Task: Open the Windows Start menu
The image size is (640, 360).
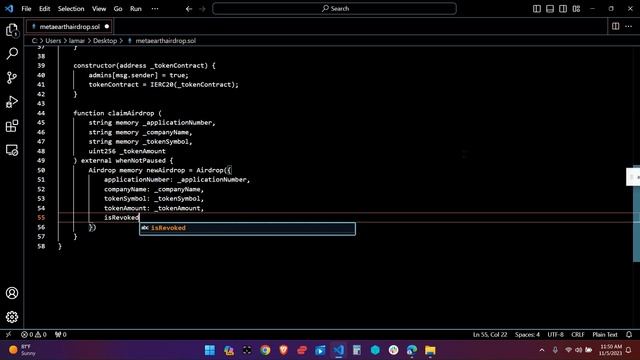Action: pyautogui.click(x=210, y=350)
